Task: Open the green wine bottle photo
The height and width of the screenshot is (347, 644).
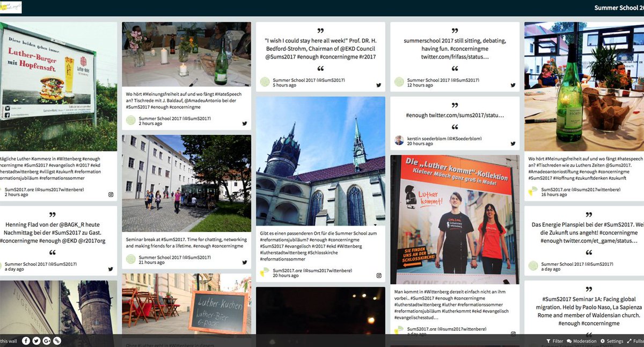Action: click(584, 86)
